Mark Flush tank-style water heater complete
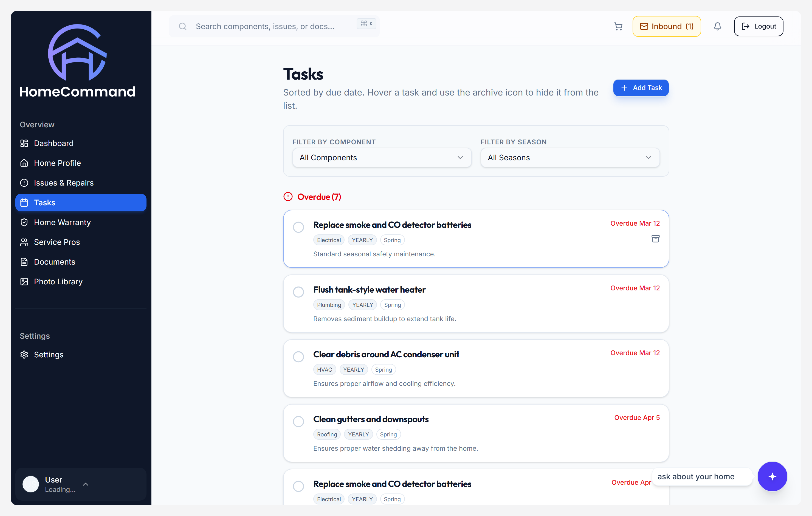Viewport: 812px width, 516px height. 298,292
